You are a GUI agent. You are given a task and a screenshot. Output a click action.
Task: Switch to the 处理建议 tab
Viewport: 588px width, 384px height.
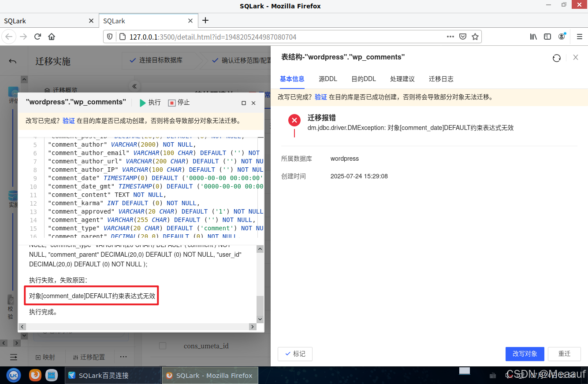pos(402,79)
